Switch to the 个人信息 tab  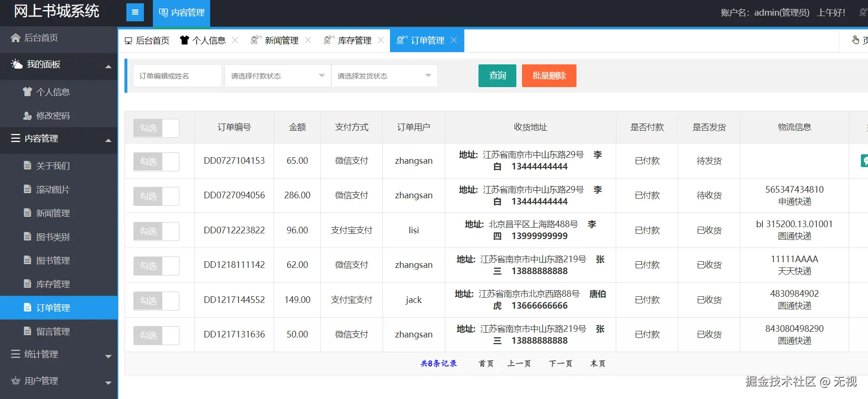pyautogui.click(x=209, y=41)
